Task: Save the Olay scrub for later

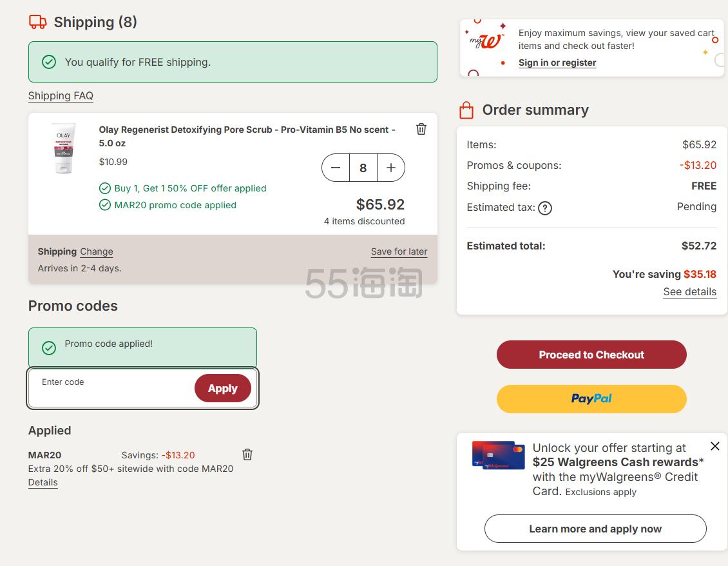Action: pos(399,252)
